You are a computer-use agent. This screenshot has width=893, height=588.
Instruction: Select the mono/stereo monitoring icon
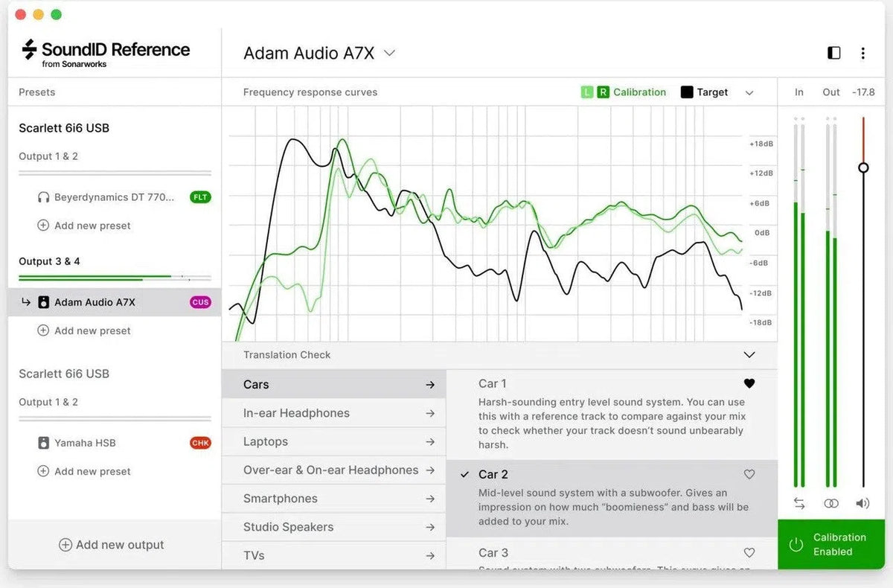click(x=831, y=503)
